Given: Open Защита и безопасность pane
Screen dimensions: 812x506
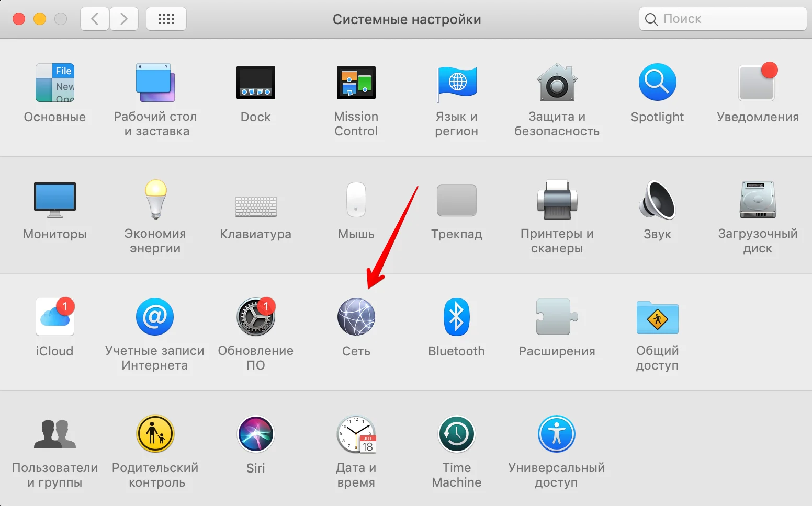Looking at the screenshot, I should [557, 83].
